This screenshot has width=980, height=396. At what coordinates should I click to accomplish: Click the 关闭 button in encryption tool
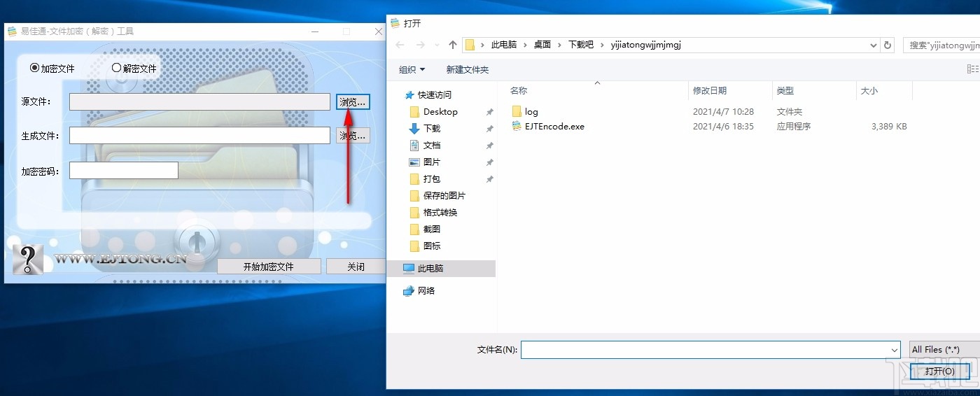(x=356, y=267)
